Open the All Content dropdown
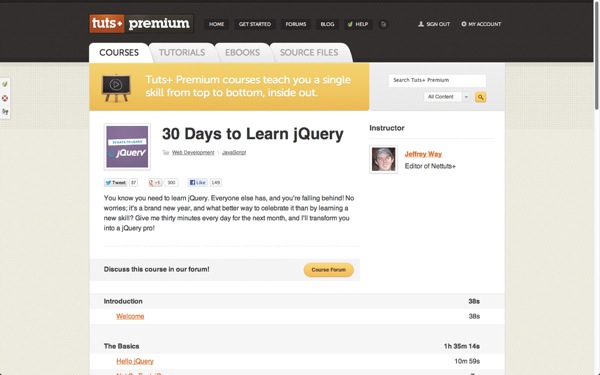The width and height of the screenshot is (600, 375). 447,97
